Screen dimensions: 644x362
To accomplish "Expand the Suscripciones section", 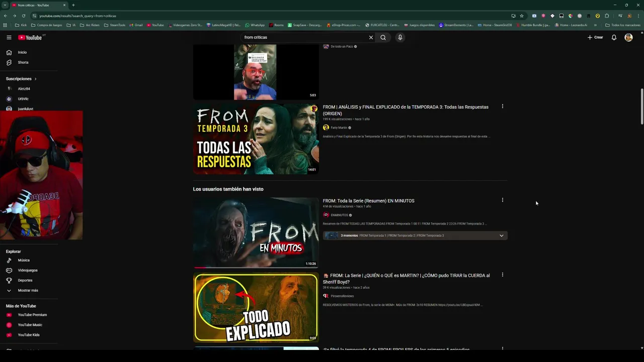I will (21, 79).
